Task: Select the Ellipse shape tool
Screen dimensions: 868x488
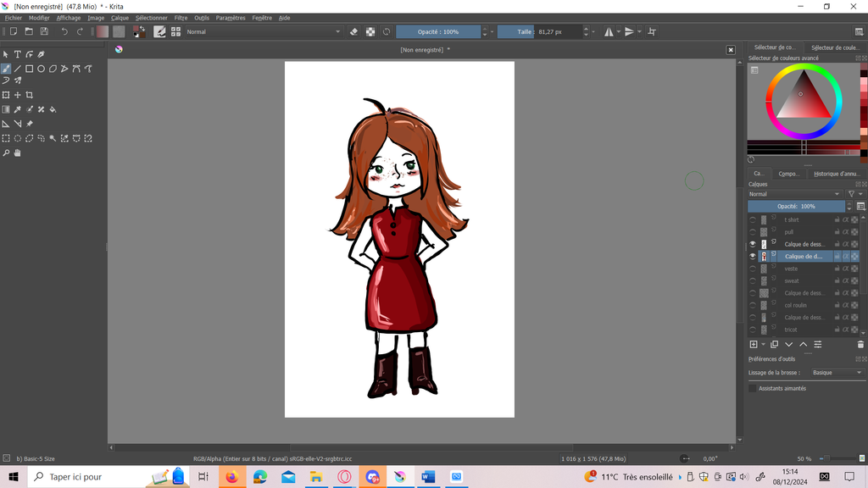Action: [41, 69]
